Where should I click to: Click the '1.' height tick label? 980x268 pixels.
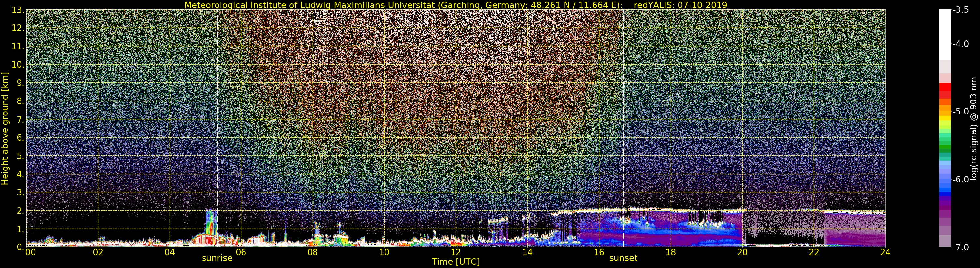(x=20, y=229)
